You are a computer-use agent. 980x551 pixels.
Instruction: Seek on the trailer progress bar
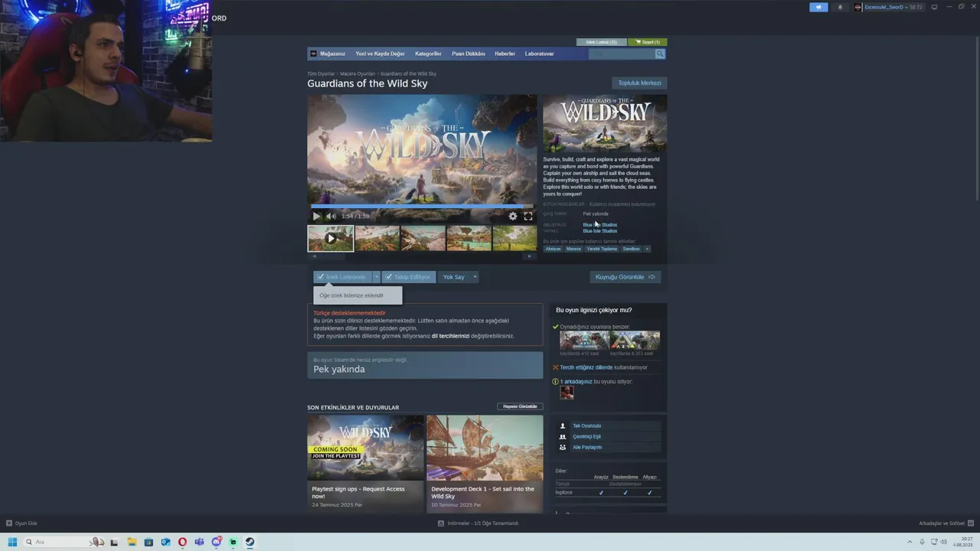pos(422,207)
